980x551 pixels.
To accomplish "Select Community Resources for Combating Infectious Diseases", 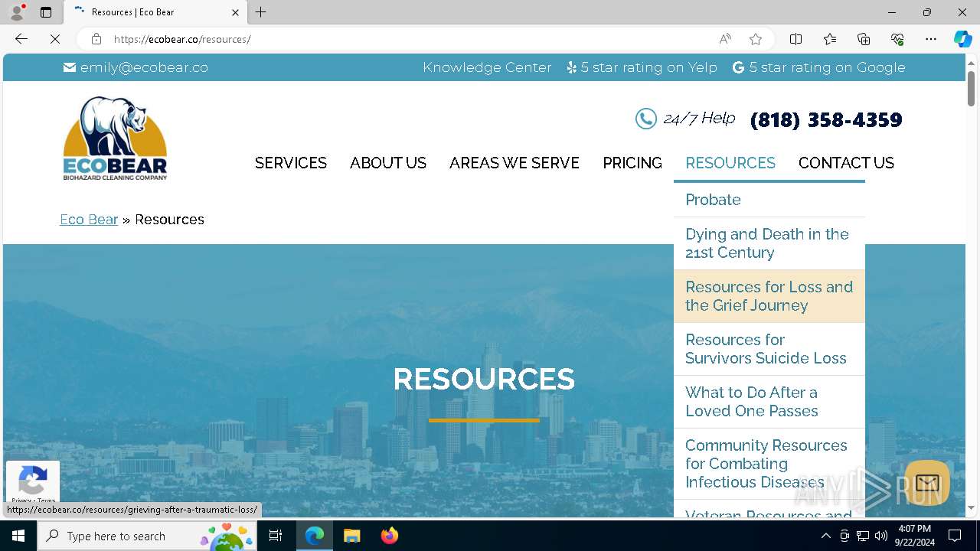I will [769, 464].
